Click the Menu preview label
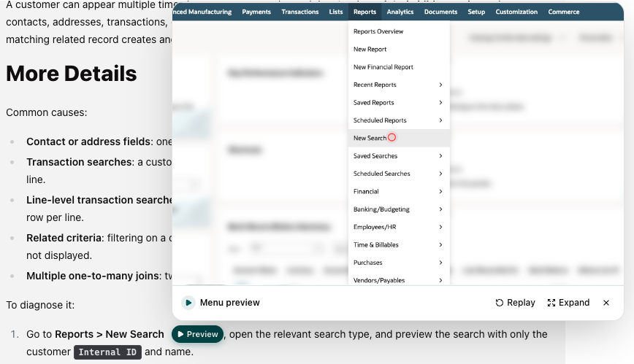 [x=229, y=303]
